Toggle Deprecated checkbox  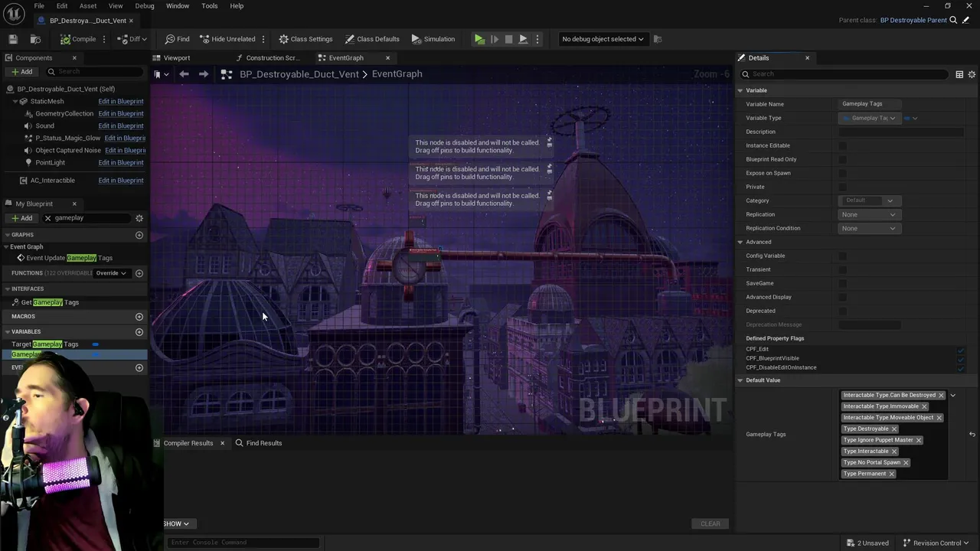[843, 311]
